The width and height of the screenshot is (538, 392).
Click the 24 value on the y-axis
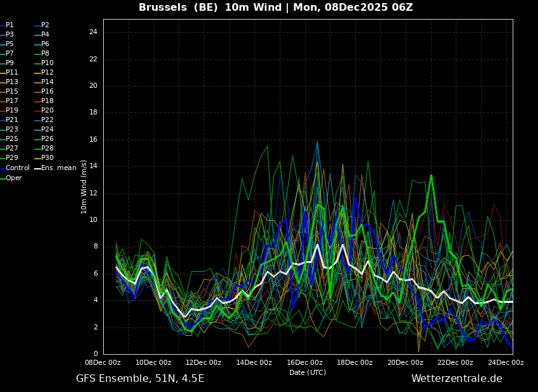pos(93,32)
